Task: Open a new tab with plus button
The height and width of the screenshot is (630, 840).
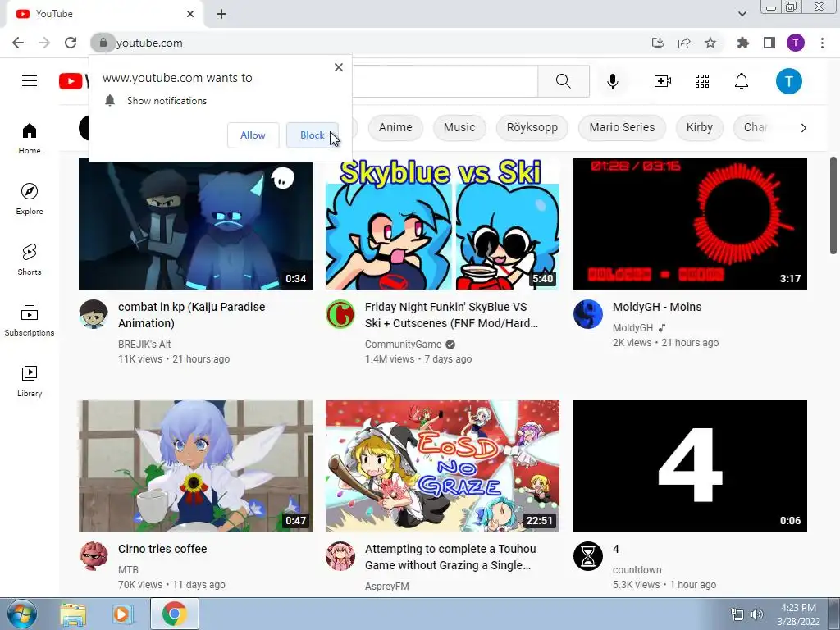Action: [x=221, y=14]
